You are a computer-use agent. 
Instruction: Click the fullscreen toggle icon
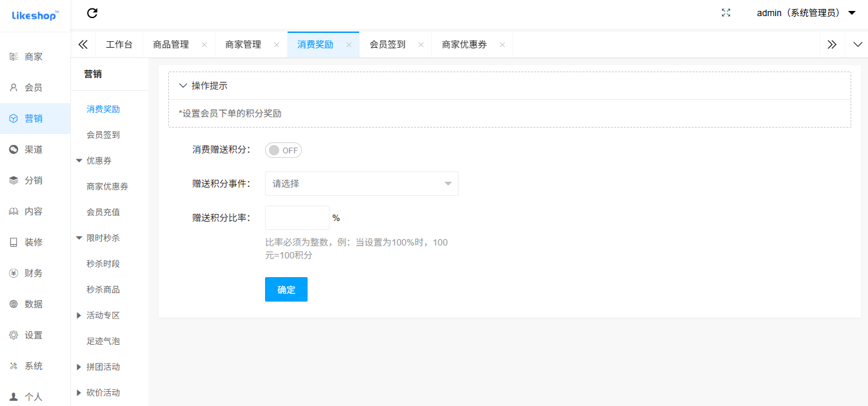[x=726, y=13]
